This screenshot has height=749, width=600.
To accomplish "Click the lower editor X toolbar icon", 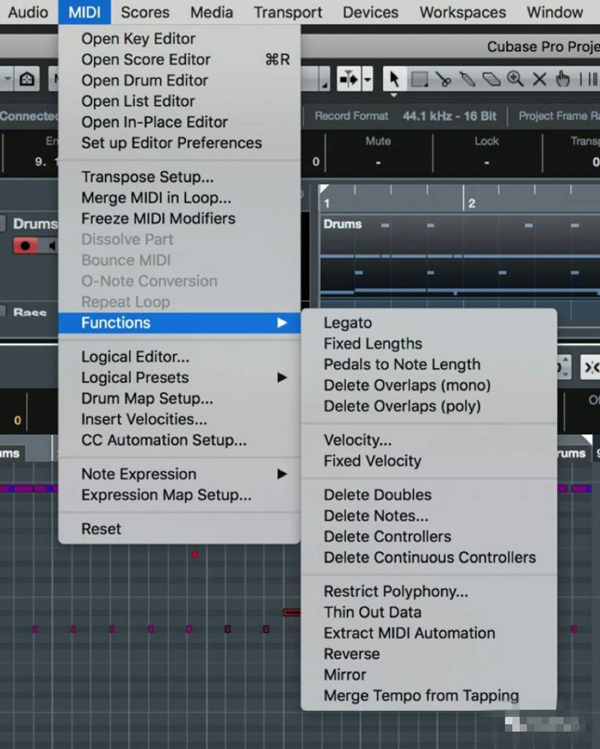I will click(590, 367).
